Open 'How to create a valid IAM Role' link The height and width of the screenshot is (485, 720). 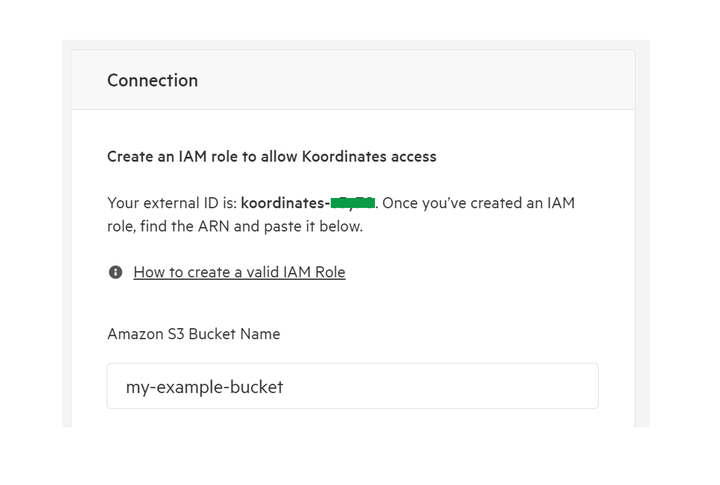pos(239,272)
